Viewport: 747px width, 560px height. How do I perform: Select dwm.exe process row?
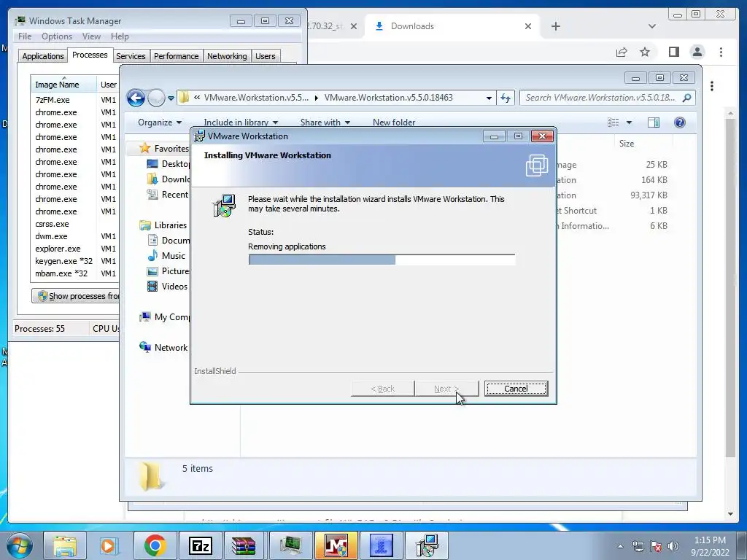click(51, 236)
